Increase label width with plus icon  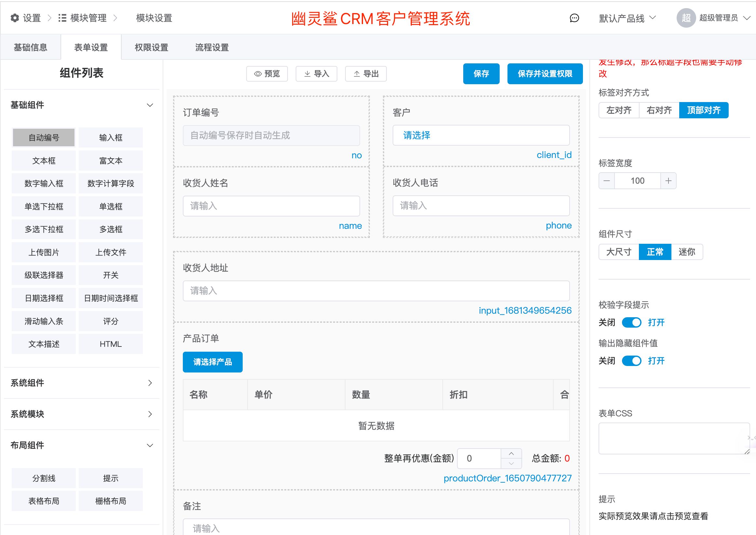[x=668, y=181]
